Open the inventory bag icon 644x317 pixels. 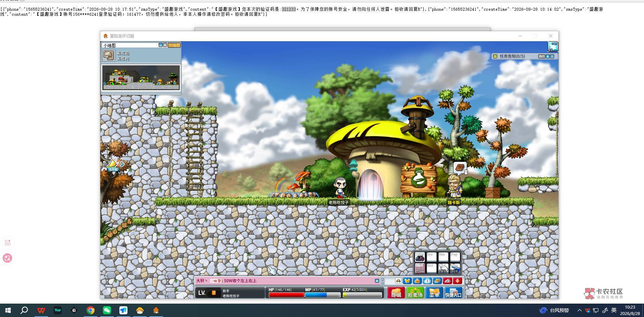coord(417,281)
